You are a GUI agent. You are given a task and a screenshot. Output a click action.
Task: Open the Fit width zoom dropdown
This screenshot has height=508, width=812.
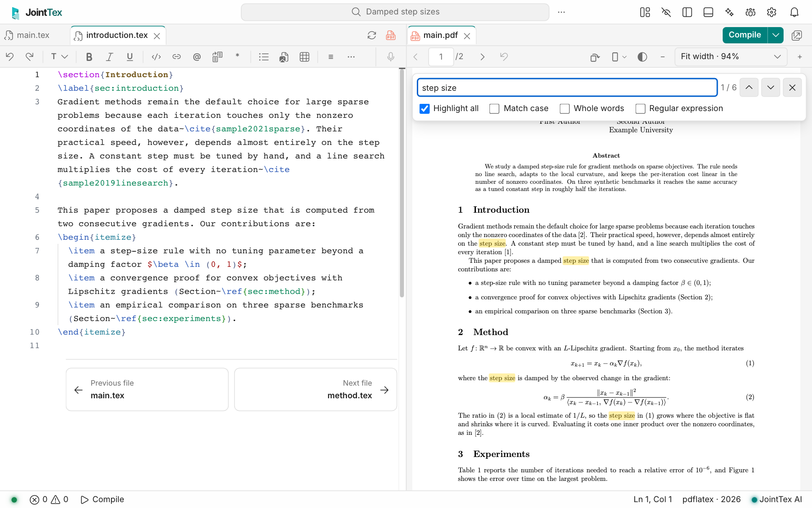[x=731, y=56]
